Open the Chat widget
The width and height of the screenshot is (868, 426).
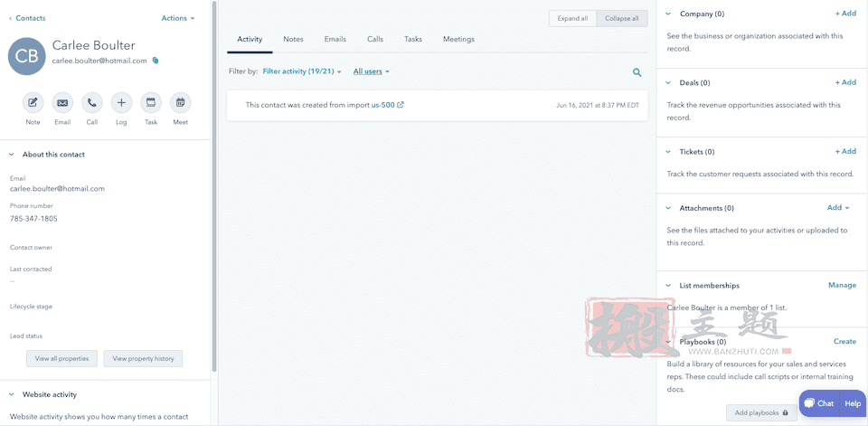click(x=819, y=403)
